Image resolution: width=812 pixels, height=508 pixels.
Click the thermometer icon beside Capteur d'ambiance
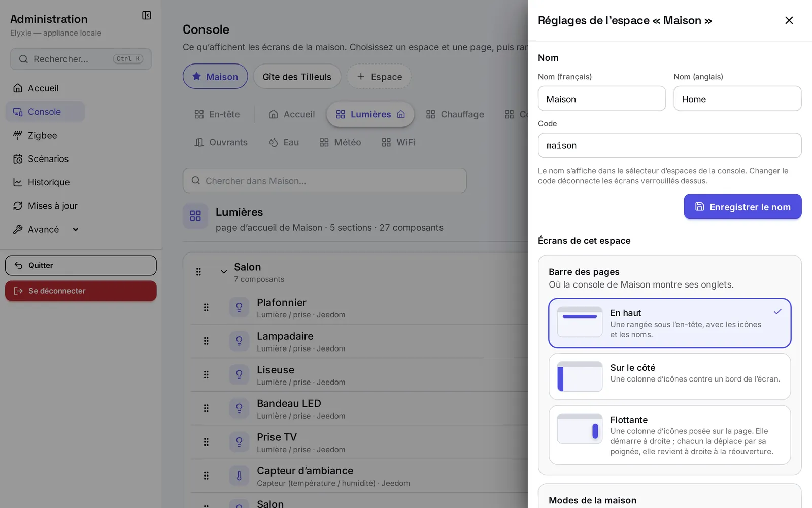point(239,475)
